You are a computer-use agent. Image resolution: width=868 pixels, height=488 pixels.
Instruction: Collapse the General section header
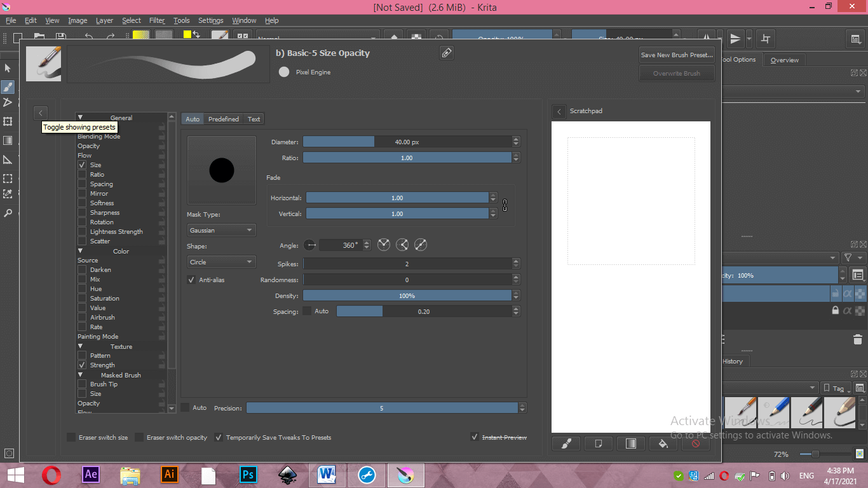pyautogui.click(x=81, y=118)
